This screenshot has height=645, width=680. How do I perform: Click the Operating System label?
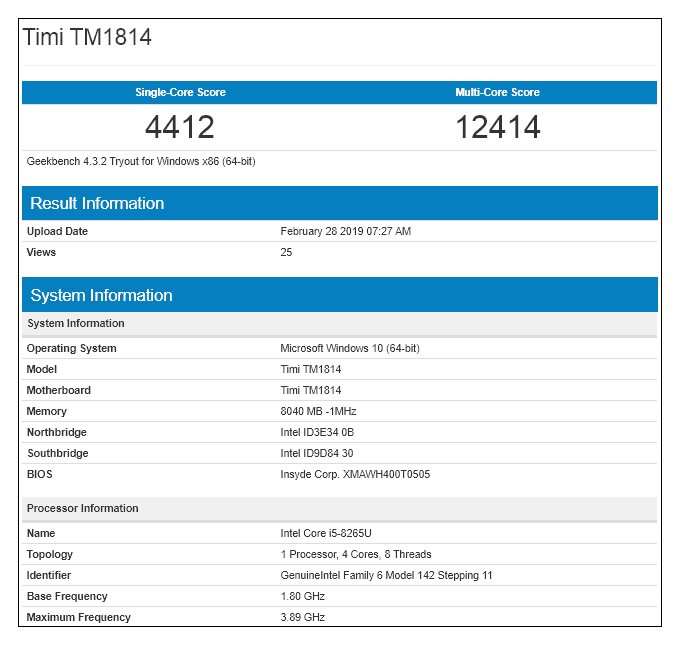click(x=72, y=348)
